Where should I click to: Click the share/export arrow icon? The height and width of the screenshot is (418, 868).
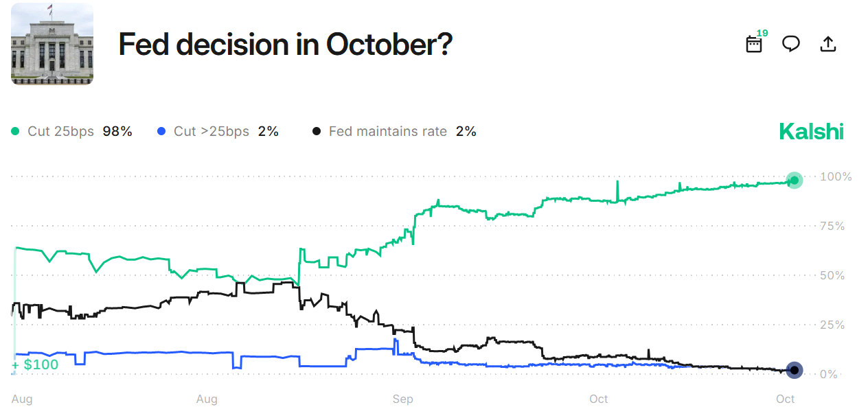pos(828,43)
